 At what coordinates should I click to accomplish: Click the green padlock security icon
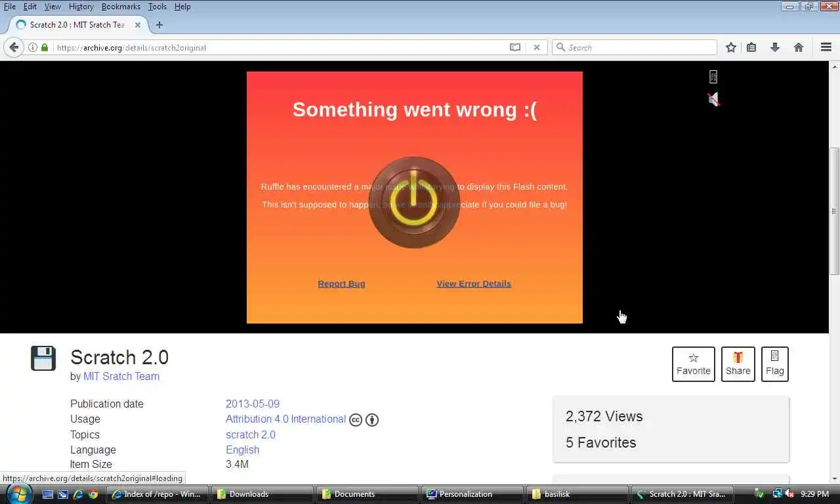pyautogui.click(x=45, y=47)
